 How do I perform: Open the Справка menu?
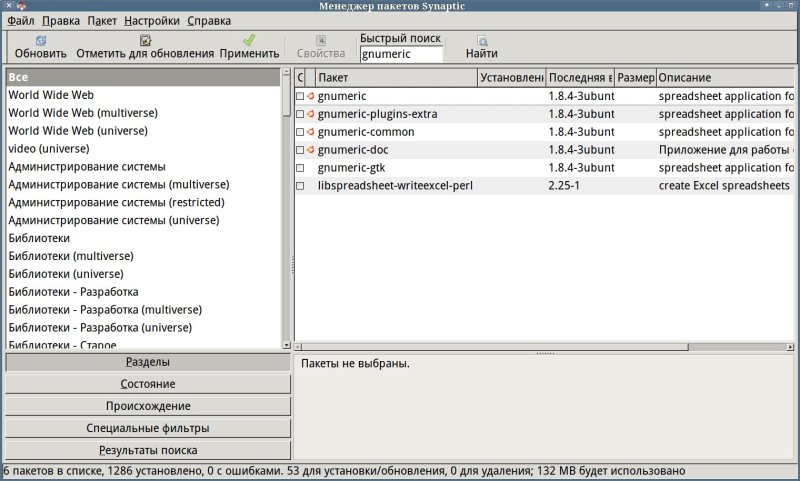click(x=209, y=21)
